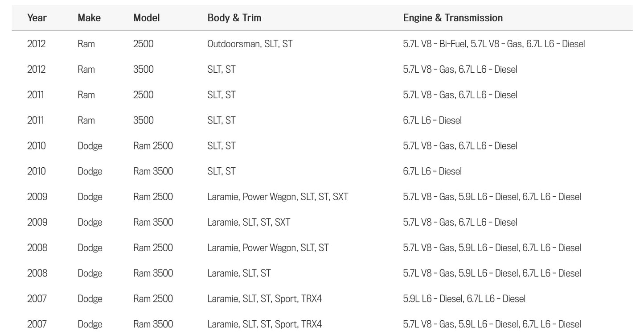Click the trim cell of the 2007 Ram 3500 row
The image size is (644, 335).
click(264, 324)
